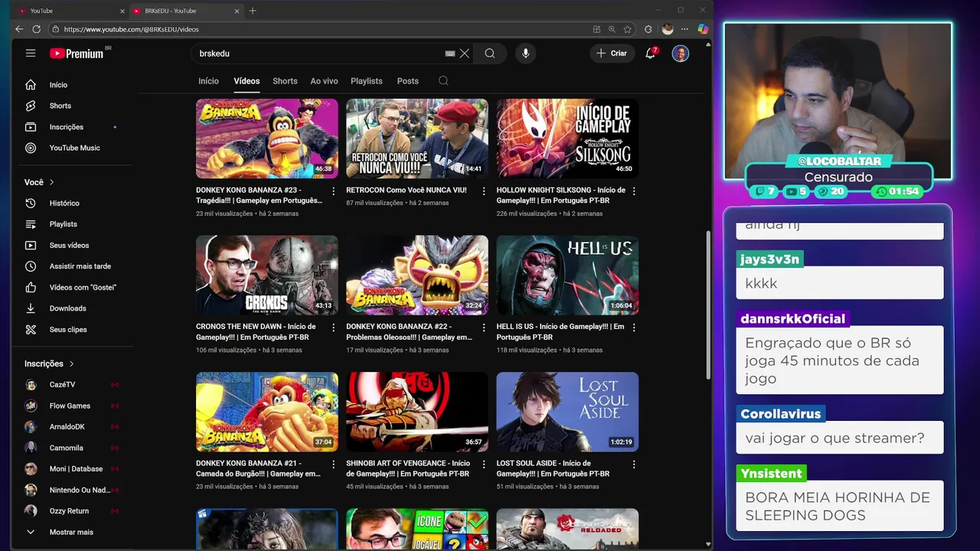Select the Vídeos channel tab

pyautogui.click(x=247, y=81)
